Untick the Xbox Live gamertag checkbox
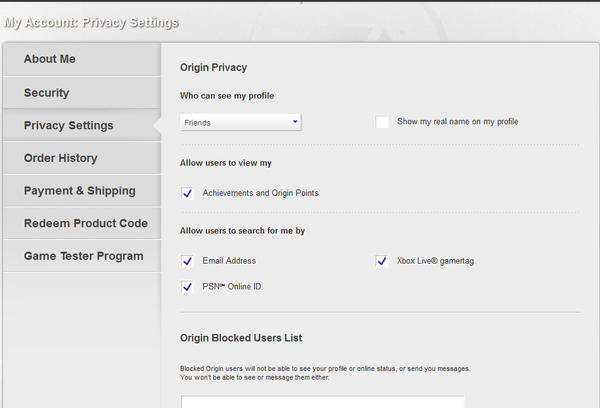 tap(381, 261)
